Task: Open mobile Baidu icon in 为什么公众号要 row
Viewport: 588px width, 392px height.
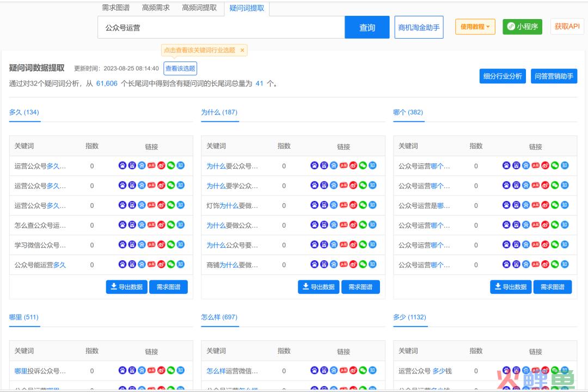Action: (x=324, y=244)
